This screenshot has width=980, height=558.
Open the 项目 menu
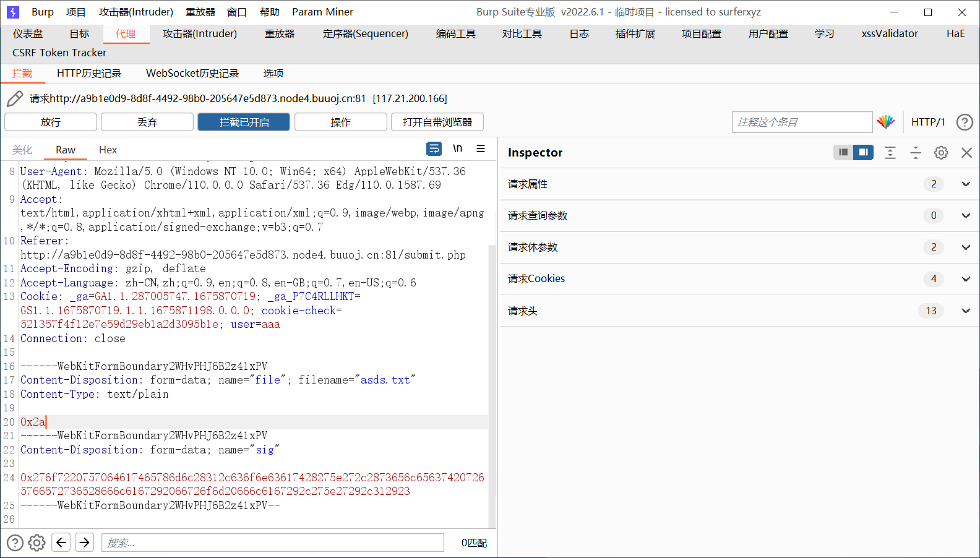coord(76,12)
